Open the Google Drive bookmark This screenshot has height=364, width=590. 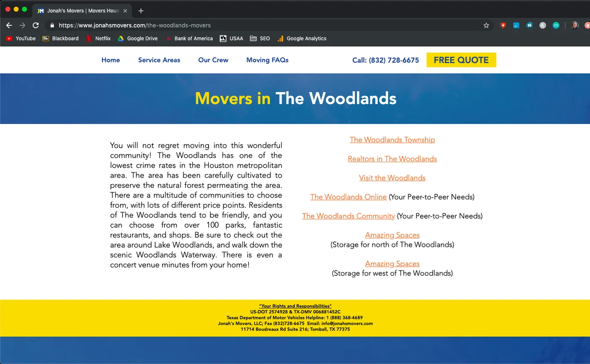pos(137,38)
